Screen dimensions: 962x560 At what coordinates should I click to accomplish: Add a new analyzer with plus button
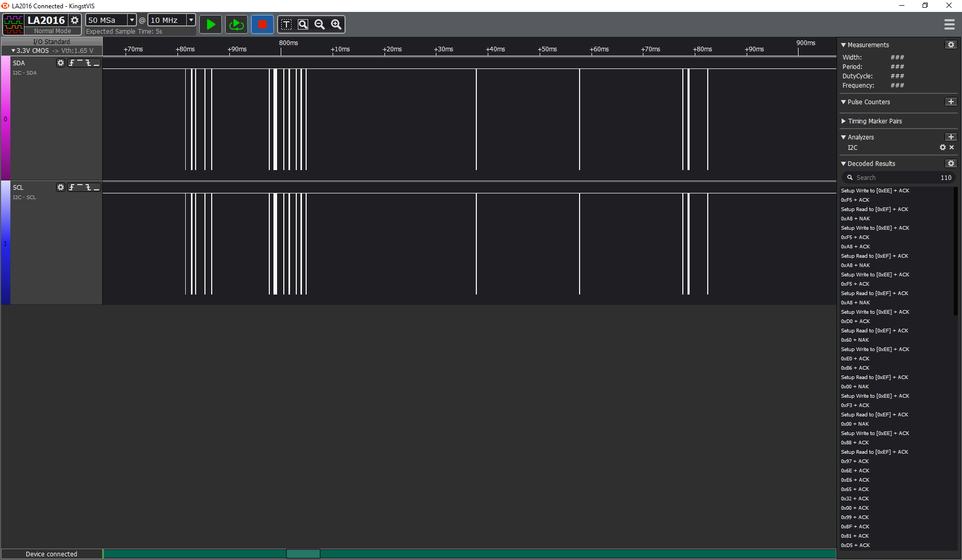tap(951, 137)
